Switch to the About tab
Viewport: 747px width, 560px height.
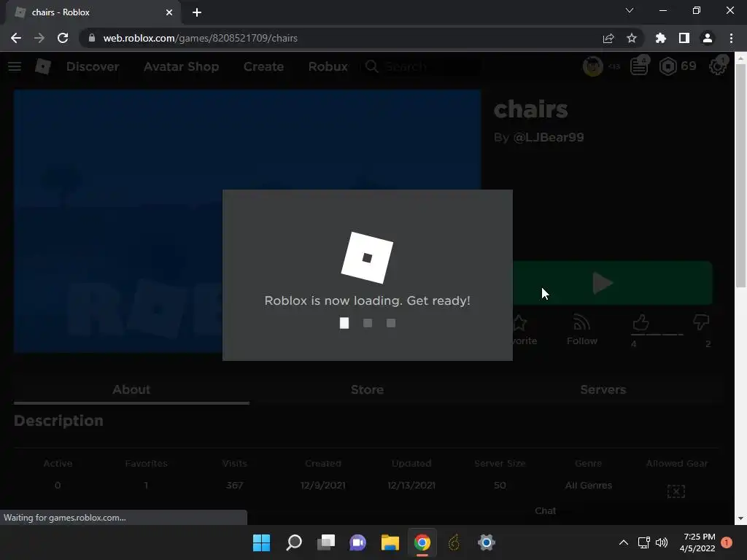[x=131, y=389]
